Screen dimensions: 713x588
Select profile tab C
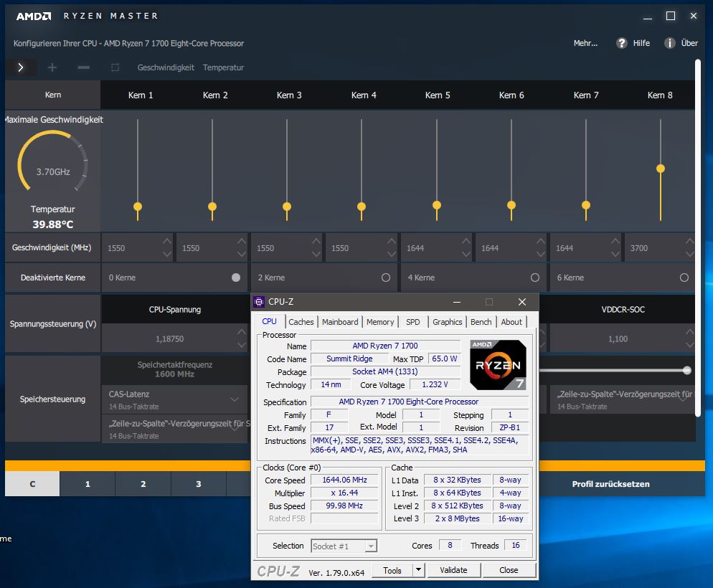(x=32, y=484)
